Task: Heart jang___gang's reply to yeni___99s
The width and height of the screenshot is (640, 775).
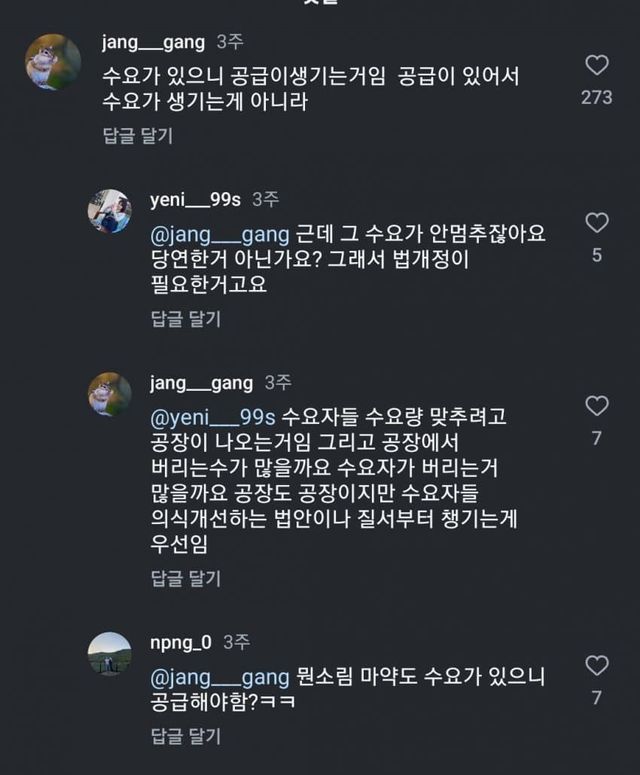Action: (x=596, y=406)
